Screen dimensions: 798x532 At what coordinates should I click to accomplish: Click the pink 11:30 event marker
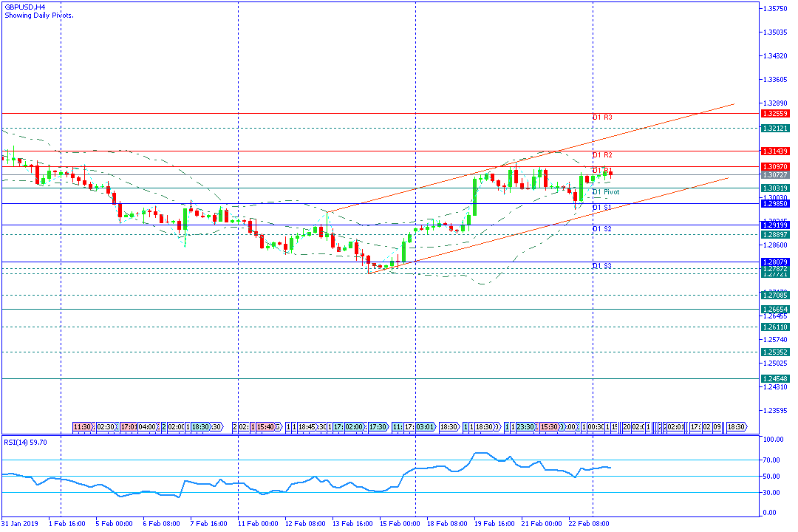82,426
